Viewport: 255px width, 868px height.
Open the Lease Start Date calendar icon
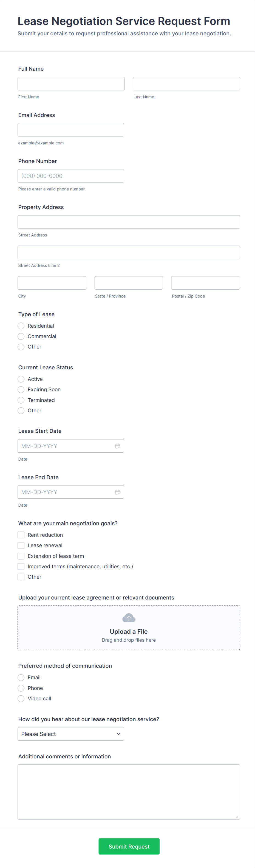coord(117,446)
